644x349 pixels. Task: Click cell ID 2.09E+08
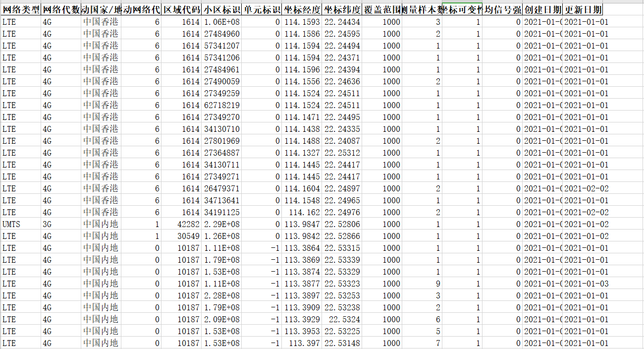[221, 319]
